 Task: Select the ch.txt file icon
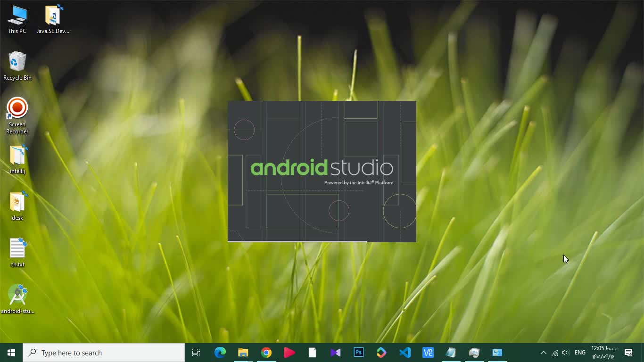click(17, 249)
